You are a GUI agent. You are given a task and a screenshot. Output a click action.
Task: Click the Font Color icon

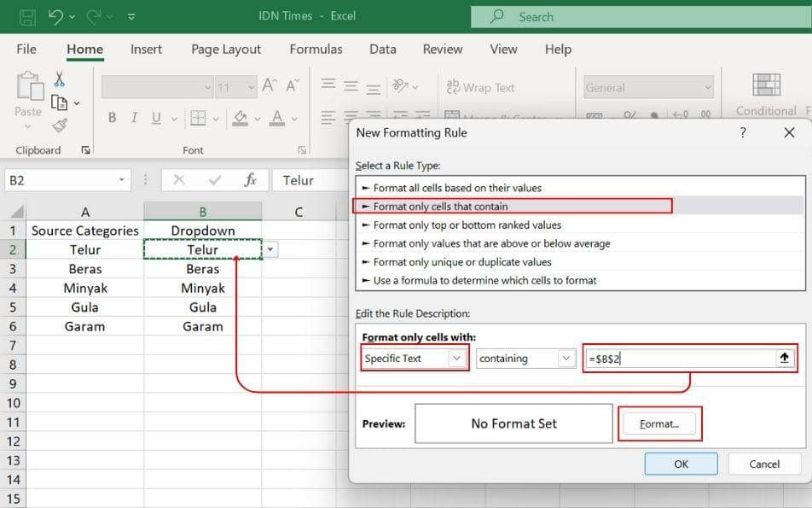[x=277, y=117]
